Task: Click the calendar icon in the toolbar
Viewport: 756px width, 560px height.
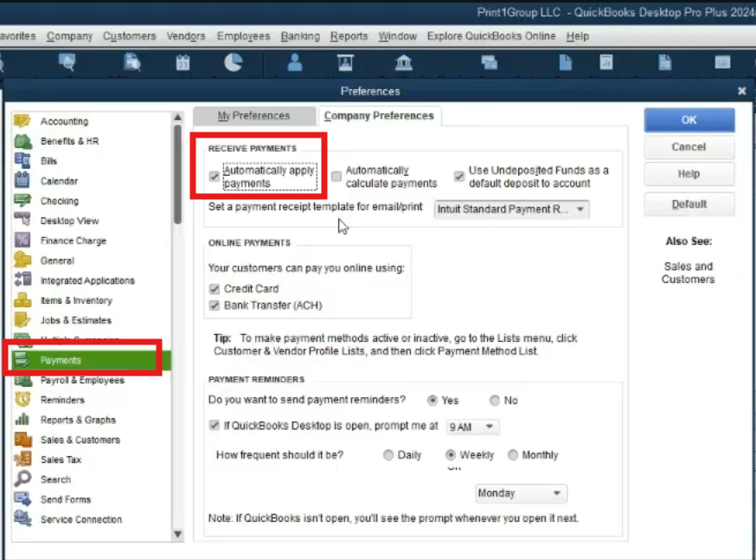Action: (183, 62)
